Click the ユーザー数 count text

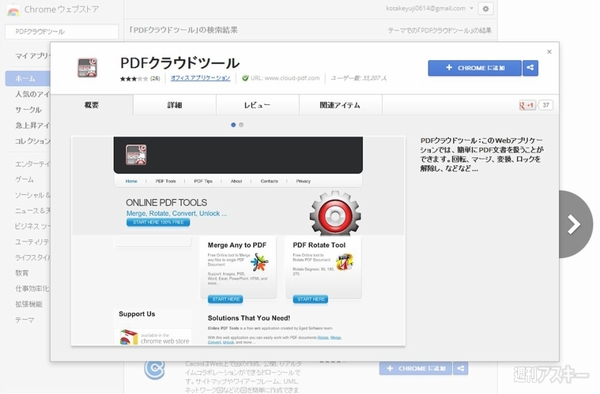359,78
